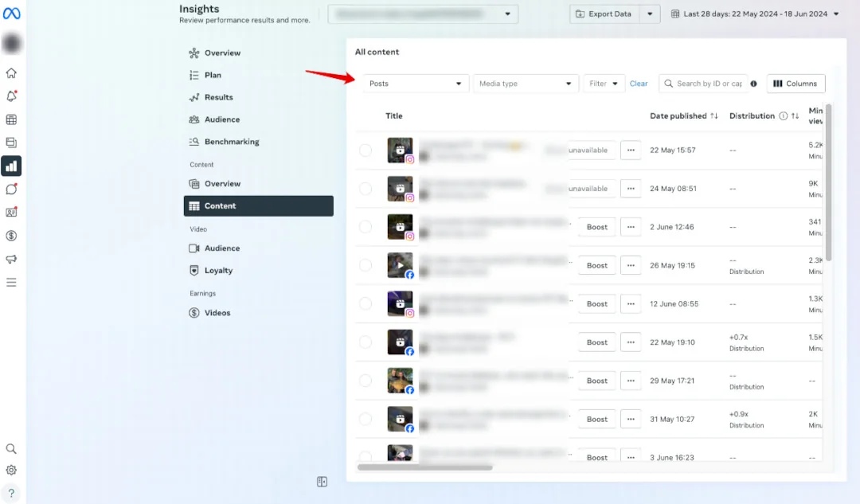Screen dimensions: 860x504
Task: Click Clear to reset filters
Action: click(x=639, y=84)
